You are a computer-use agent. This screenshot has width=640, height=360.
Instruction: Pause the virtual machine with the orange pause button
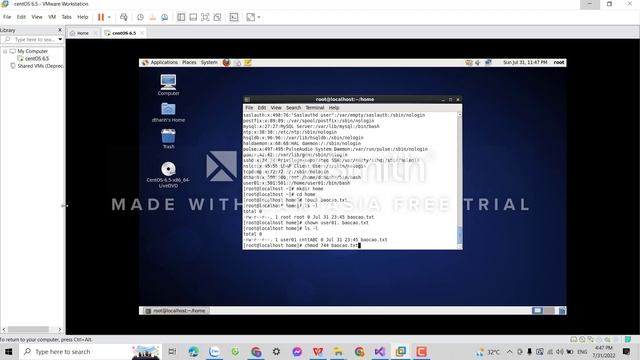[x=100, y=17]
